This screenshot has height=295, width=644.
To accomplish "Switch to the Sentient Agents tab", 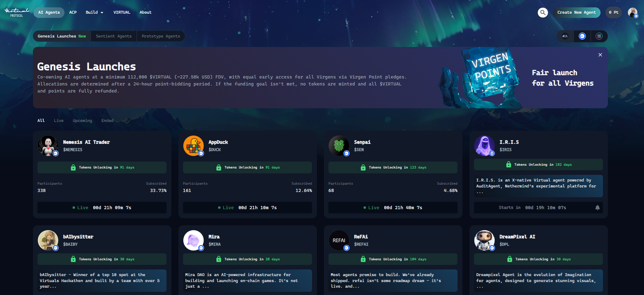I will click(114, 36).
